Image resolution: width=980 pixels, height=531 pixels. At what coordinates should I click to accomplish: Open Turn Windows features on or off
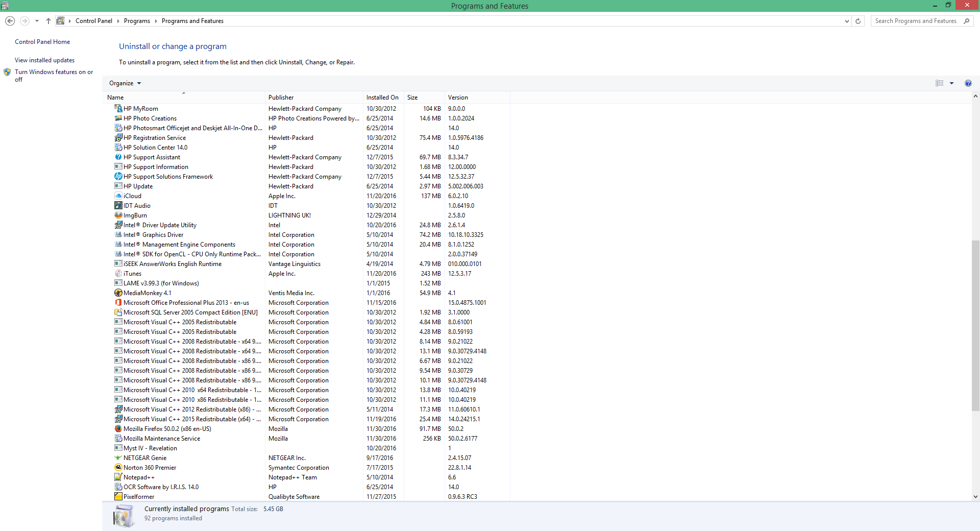click(x=54, y=76)
